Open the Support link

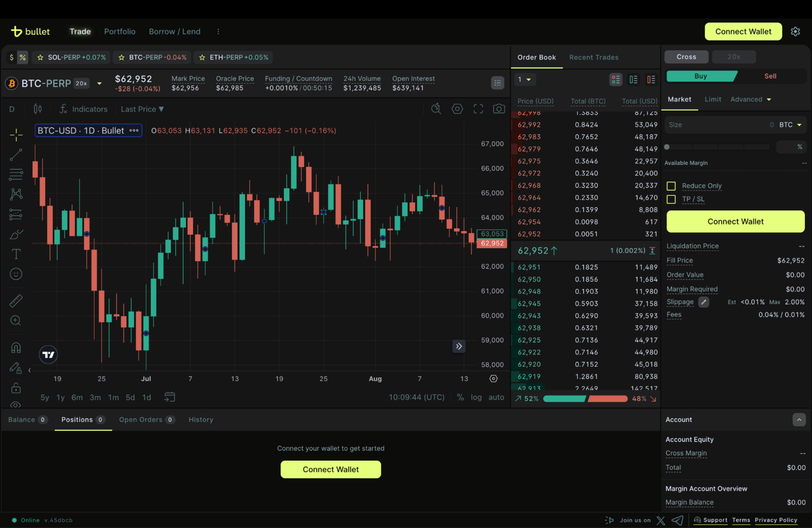pos(711,520)
